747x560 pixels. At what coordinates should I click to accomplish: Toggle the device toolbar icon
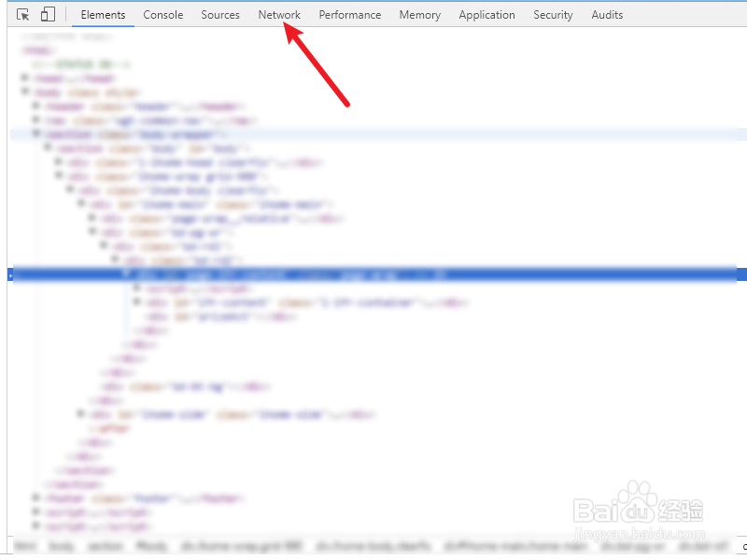click(x=48, y=14)
